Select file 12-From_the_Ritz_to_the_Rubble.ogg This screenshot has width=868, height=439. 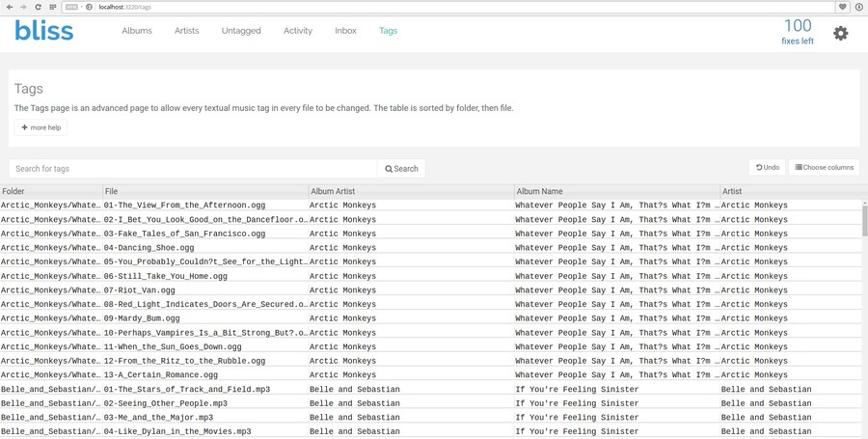click(x=206, y=361)
